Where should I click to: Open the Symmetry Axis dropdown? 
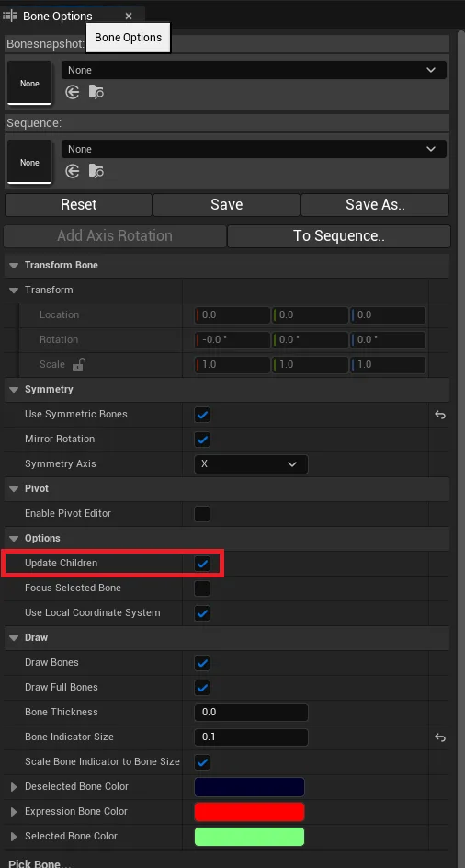[x=251, y=464]
